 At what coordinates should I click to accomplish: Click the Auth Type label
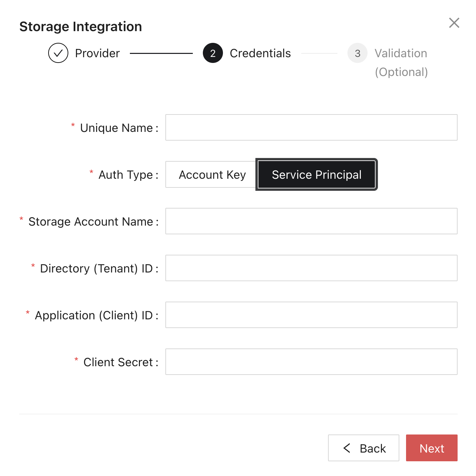click(x=126, y=175)
